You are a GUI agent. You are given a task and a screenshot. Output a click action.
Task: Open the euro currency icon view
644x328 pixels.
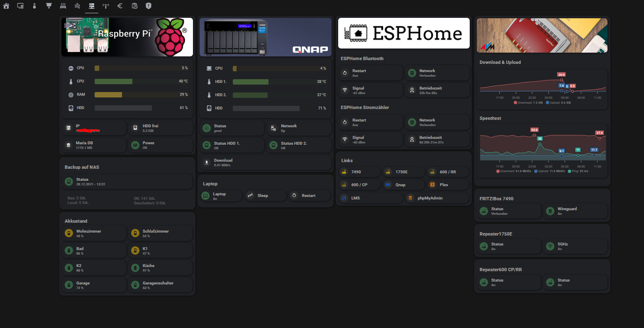click(x=120, y=6)
